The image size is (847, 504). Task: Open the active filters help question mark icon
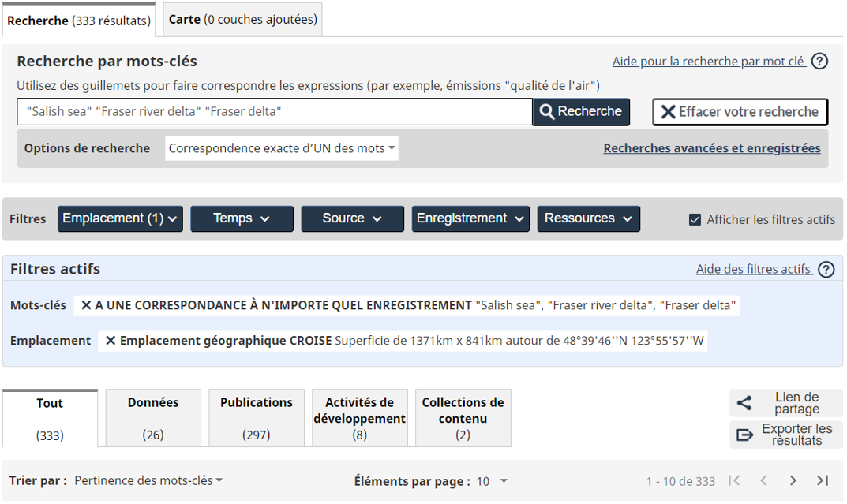click(x=826, y=269)
